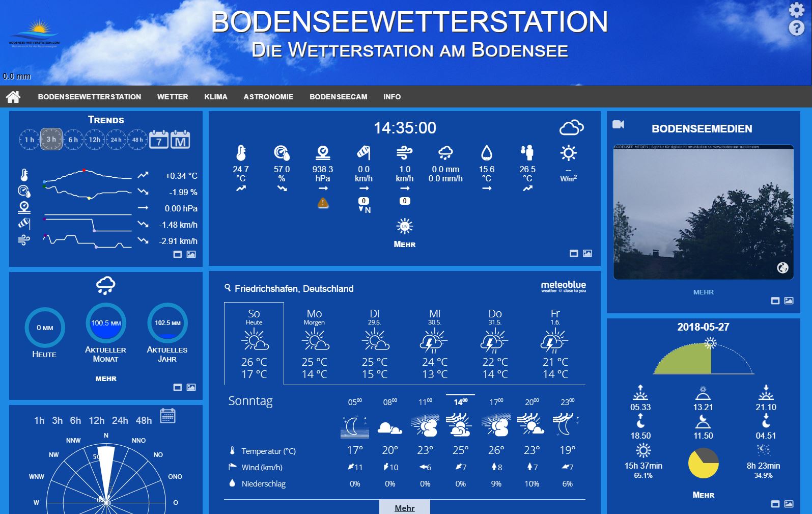The image size is (812, 514).
Task: Open current conditions panel image icon
Action: point(587,253)
